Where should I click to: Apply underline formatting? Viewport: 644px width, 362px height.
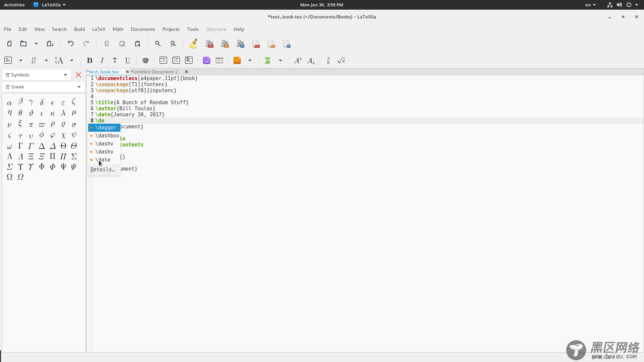tap(127, 60)
